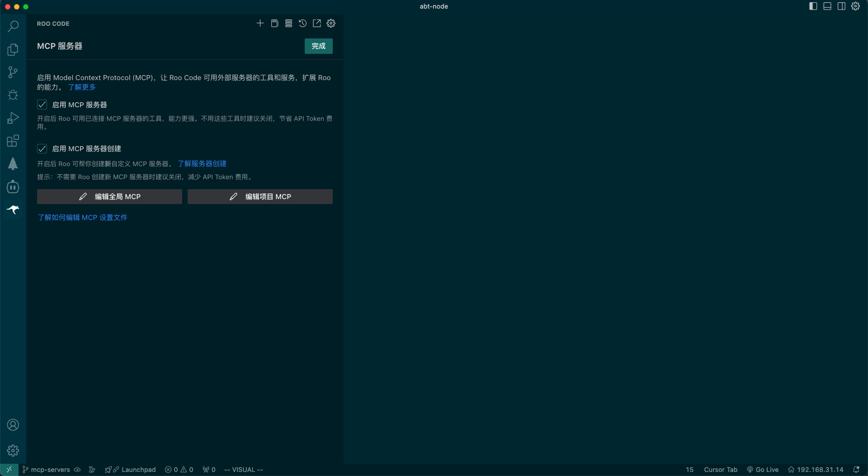The width and height of the screenshot is (868, 476).
Task: Open Roo Code history icon
Action: pyautogui.click(x=302, y=24)
